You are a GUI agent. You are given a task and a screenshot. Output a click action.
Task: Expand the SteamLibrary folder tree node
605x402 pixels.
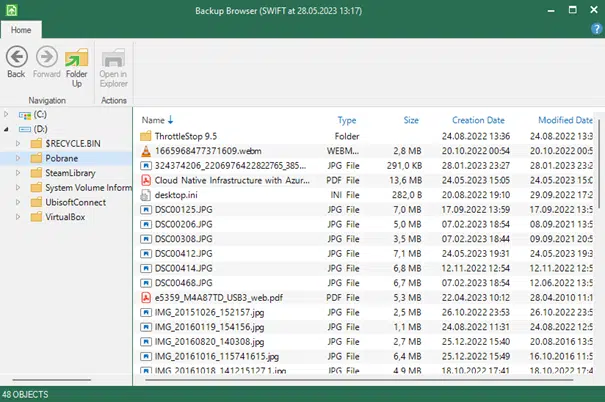coord(18,172)
